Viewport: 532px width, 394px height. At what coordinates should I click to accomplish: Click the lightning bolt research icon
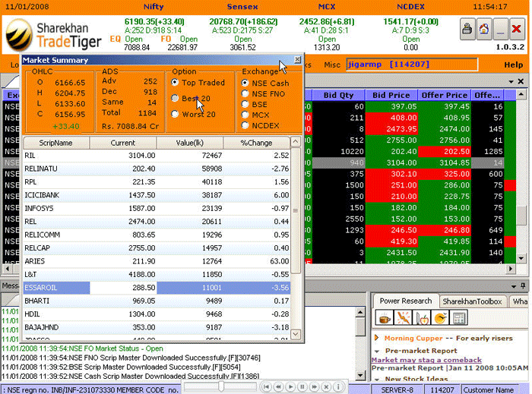coord(404,318)
